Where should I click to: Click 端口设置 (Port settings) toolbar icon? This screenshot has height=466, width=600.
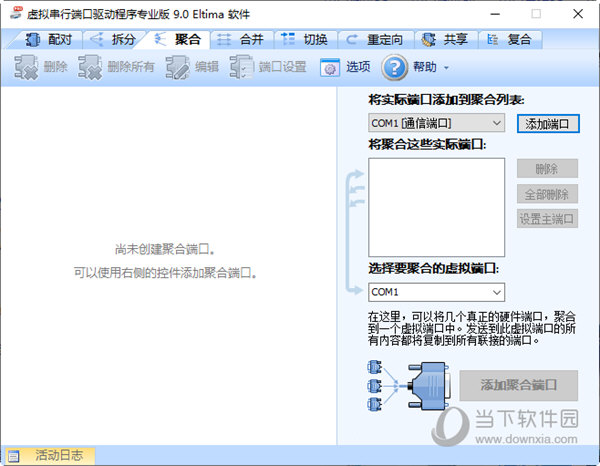pyautogui.click(x=241, y=68)
